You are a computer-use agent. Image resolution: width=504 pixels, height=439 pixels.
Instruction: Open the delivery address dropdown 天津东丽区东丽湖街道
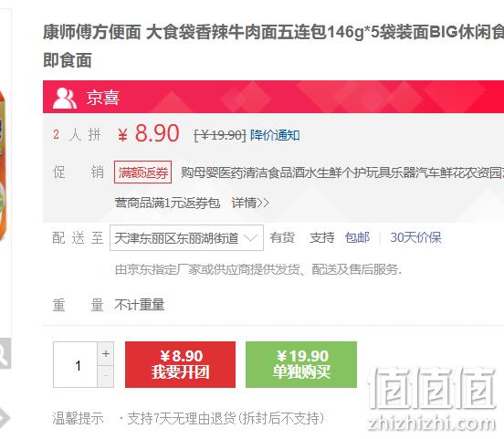coord(186,238)
